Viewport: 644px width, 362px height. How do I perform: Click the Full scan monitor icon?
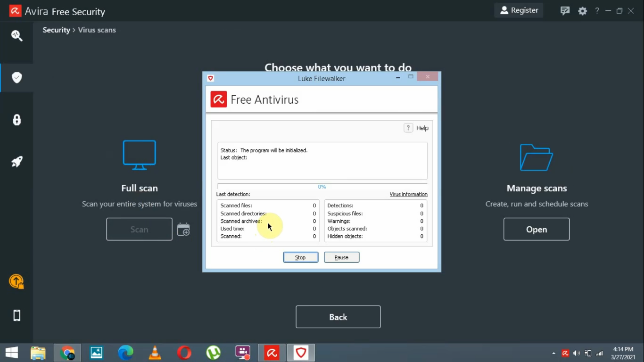click(x=140, y=155)
